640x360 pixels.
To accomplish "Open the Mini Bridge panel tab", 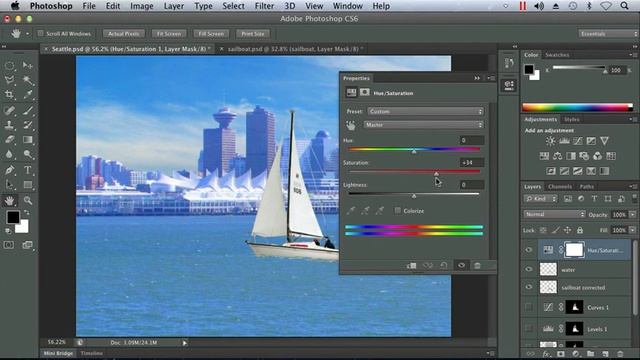I will pyautogui.click(x=58, y=353).
